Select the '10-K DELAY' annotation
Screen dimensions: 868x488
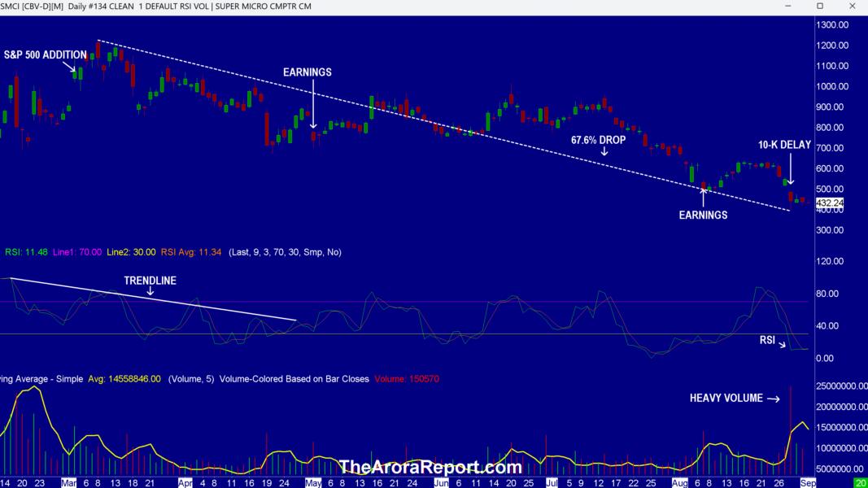click(x=784, y=145)
